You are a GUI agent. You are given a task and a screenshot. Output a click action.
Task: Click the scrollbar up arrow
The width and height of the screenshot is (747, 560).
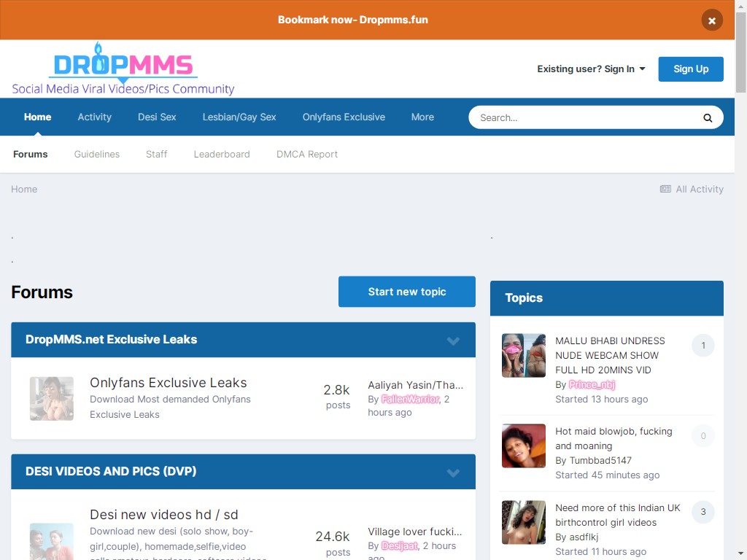tap(741, 5)
